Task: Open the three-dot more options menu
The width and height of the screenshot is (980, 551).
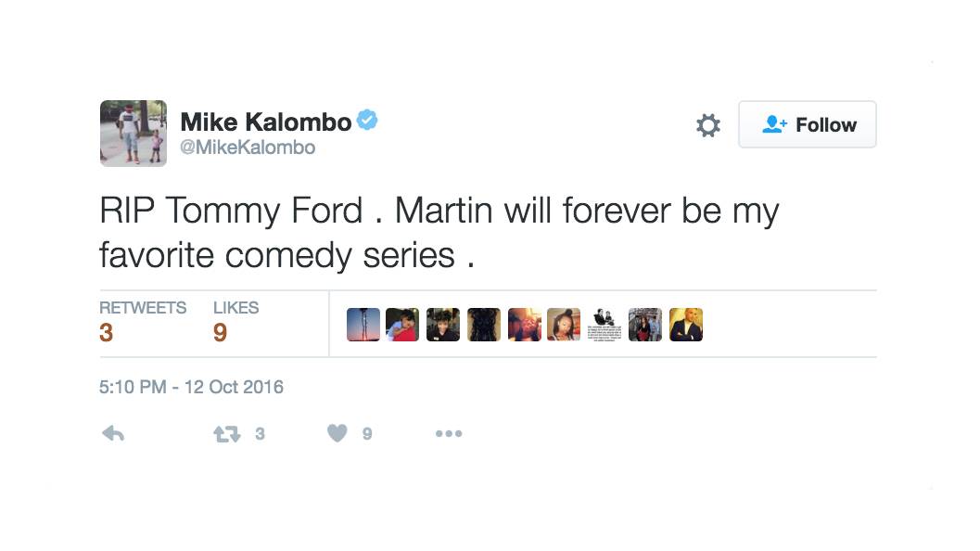Action: coord(448,433)
